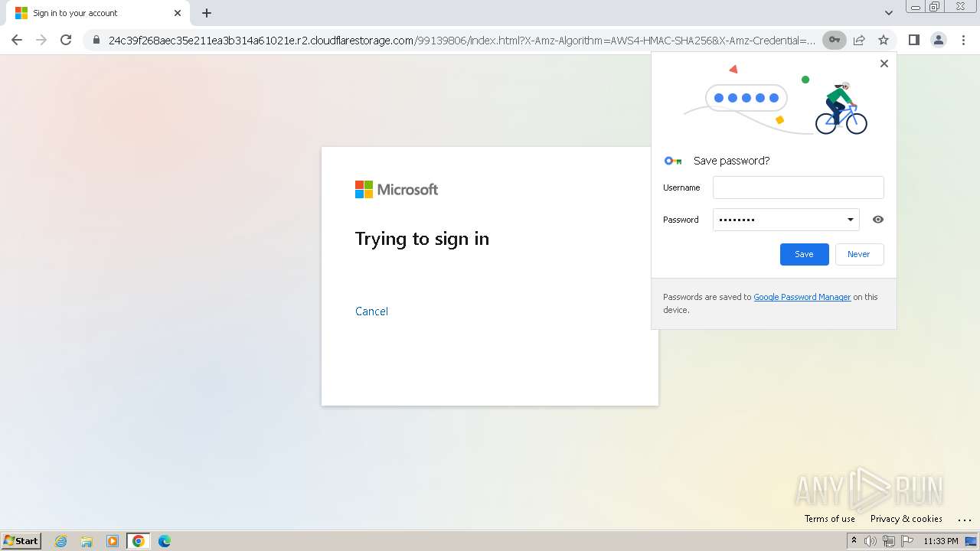Click the taskbar clock 11:33 PM

941,541
